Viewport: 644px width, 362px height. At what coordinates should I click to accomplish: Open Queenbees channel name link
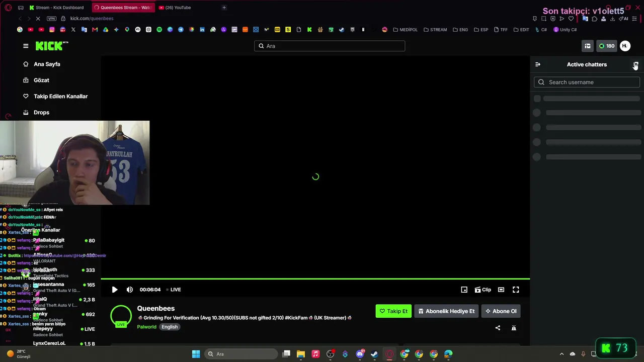coord(156,308)
